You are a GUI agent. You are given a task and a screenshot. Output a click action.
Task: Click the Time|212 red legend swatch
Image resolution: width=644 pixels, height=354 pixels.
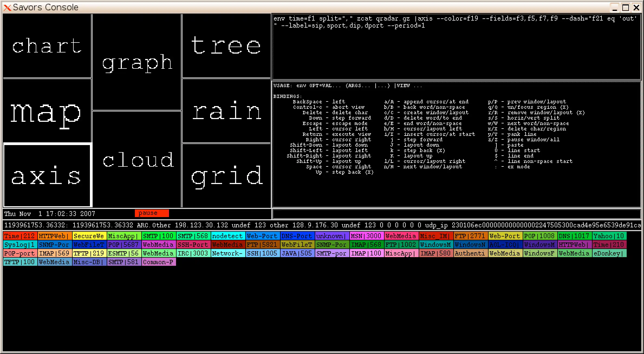(20, 236)
